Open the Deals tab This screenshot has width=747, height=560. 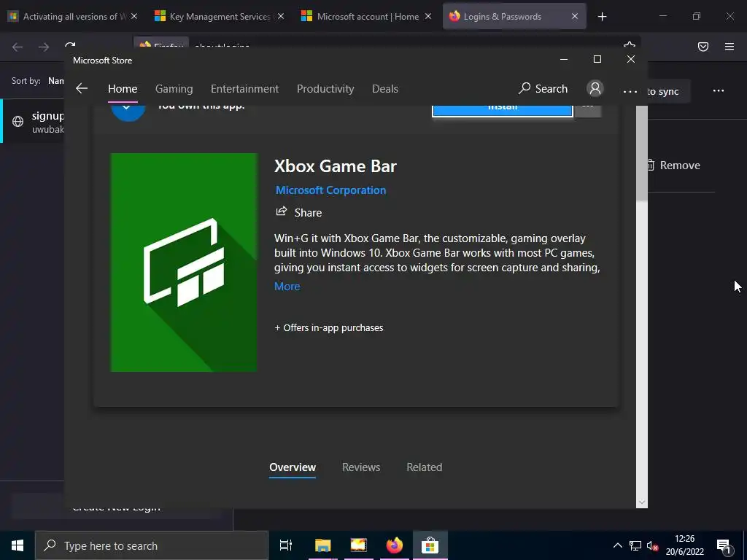click(385, 89)
